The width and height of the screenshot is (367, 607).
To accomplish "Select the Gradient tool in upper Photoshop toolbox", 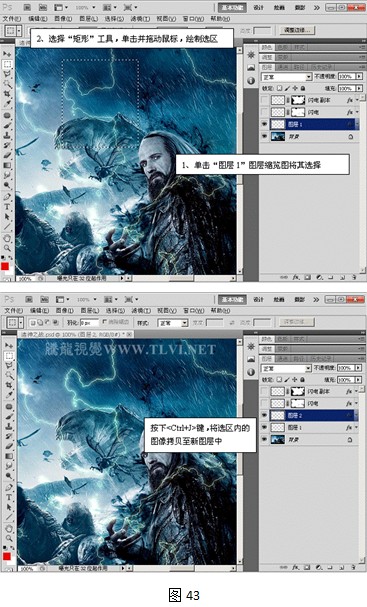I will pyautogui.click(x=7, y=166).
